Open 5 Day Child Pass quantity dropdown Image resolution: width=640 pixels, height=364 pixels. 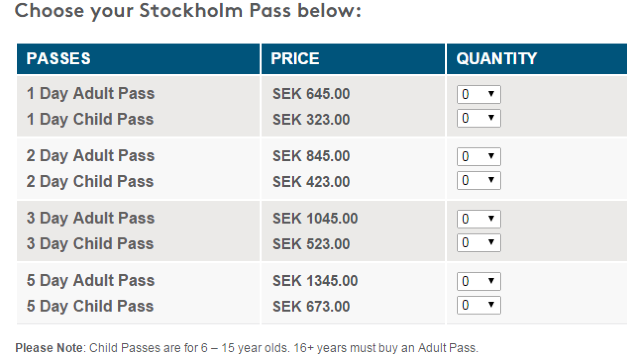click(x=478, y=305)
